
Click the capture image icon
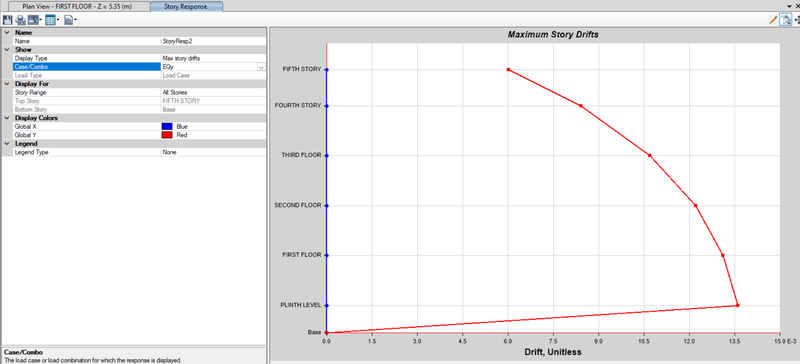tap(34, 20)
